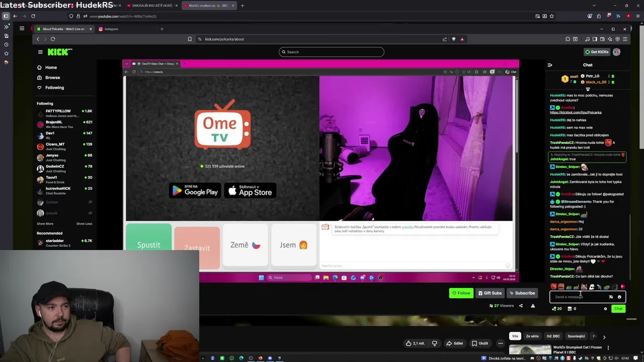Open Tauvi1 channel in Following list

pos(64,179)
